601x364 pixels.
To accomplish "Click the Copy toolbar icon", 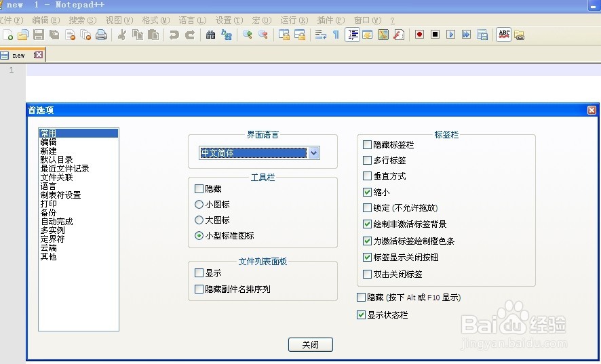I will (x=138, y=35).
